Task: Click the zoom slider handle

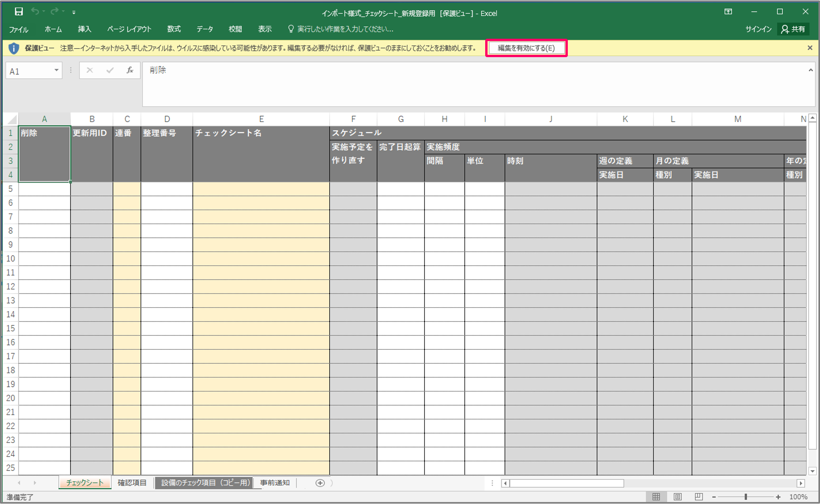Action: (x=746, y=497)
